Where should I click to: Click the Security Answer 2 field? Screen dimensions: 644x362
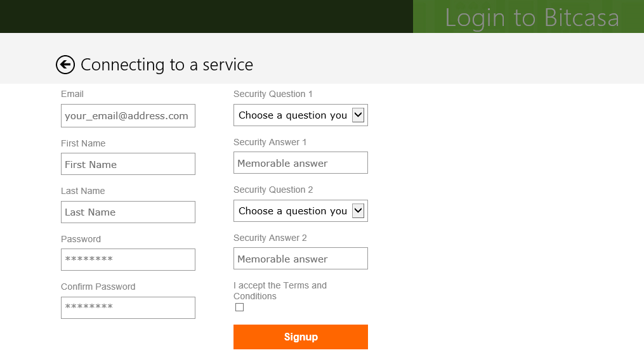click(x=301, y=259)
